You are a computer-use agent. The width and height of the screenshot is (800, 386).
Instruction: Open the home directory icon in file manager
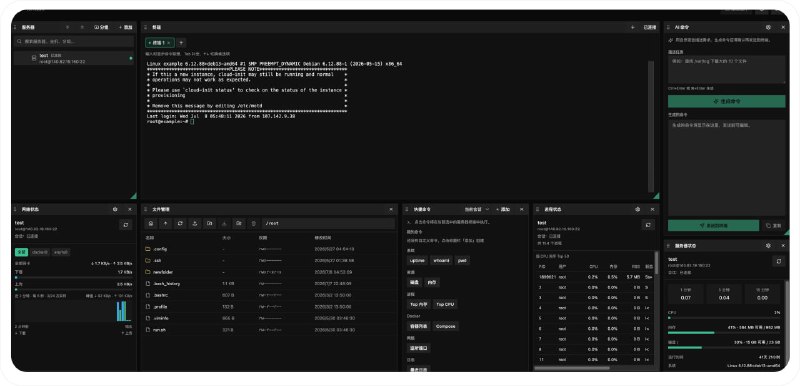(x=151, y=223)
